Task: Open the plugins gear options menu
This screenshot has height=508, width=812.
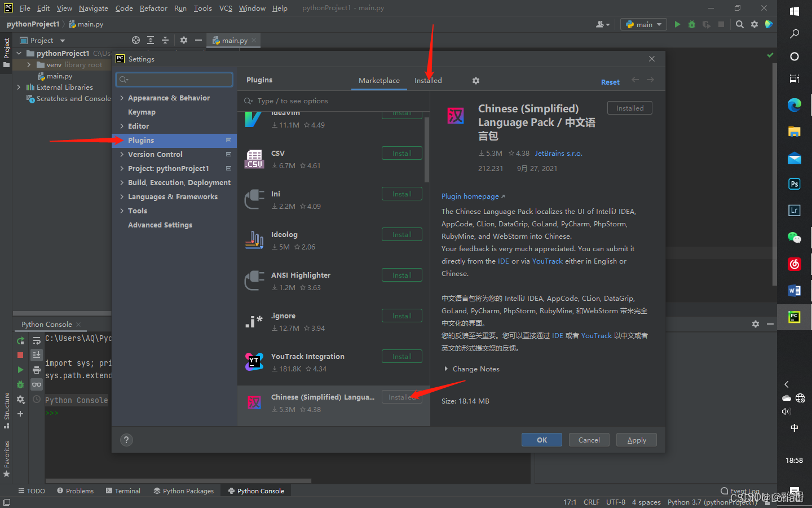Action: pyautogui.click(x=476, y=81)
